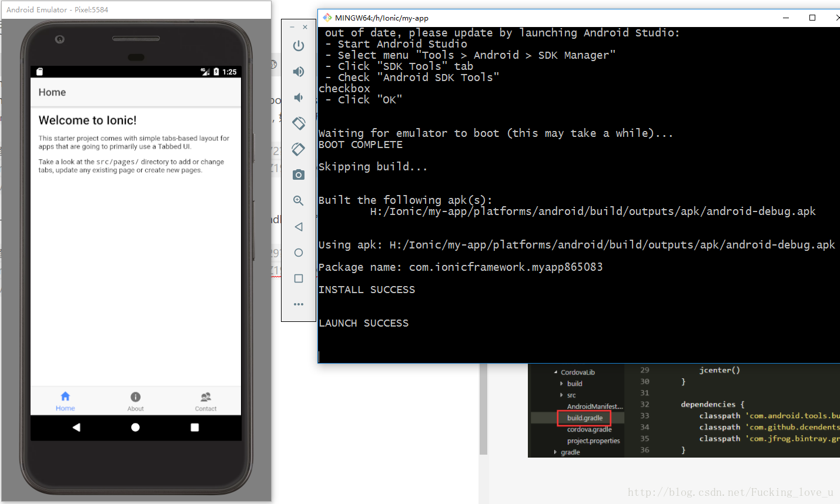840x504 pixels.
Task: Select build.gradle in the file tree
Action: coord(585,418)
